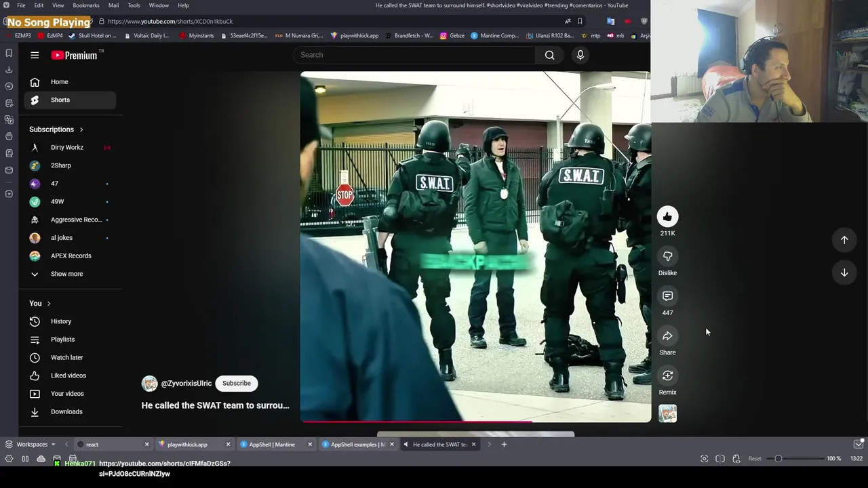
Task: Click the site info lock icon
Action: coord(101,21)
